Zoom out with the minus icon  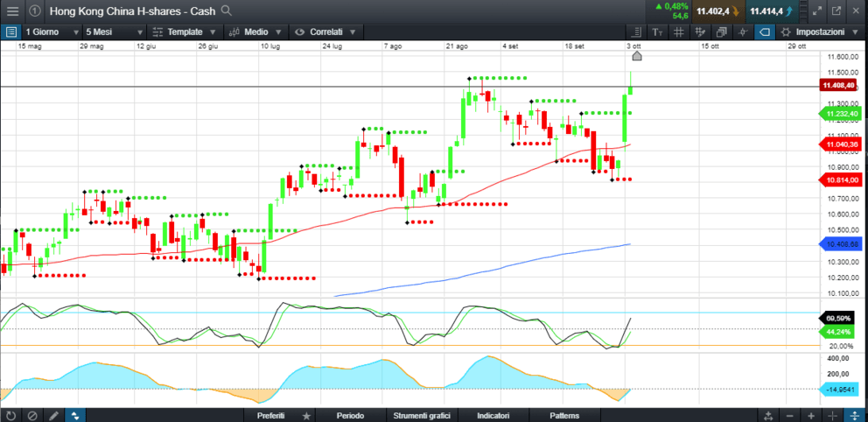click(789, 415)
